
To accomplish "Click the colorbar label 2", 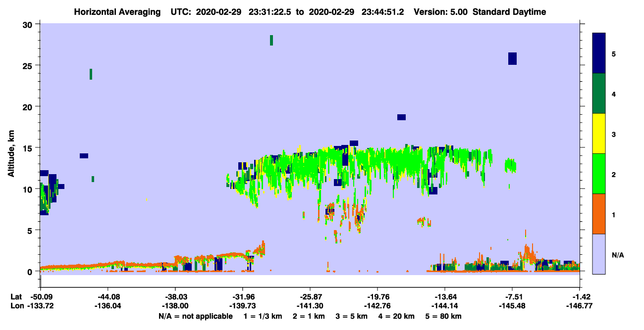I will [x=614, y=174].
